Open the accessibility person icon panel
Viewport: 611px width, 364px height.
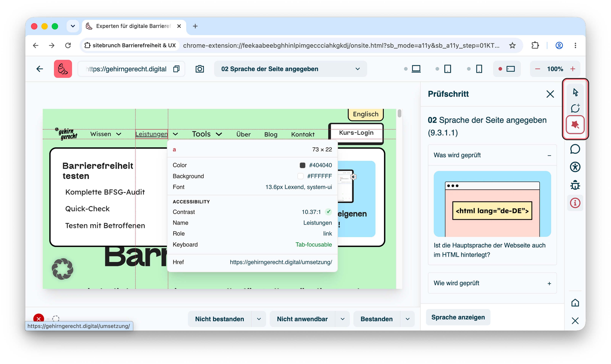pyautogui.click(x=575, y=167)
